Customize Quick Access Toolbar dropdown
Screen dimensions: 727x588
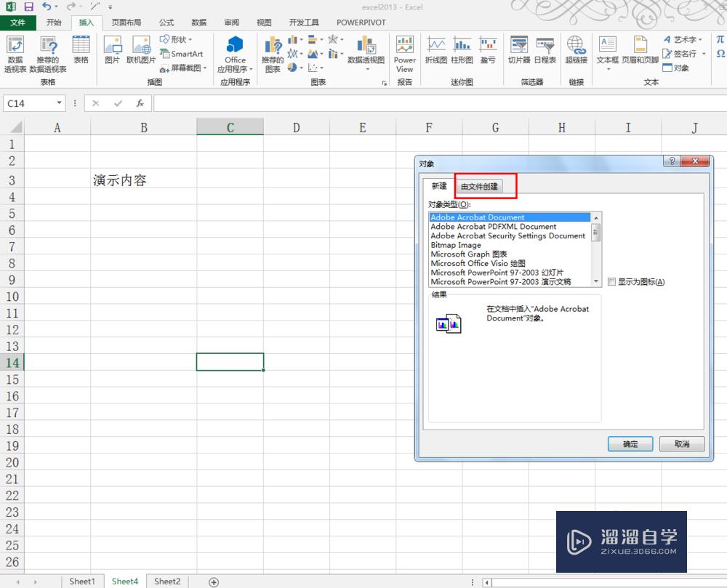point(110,7)
